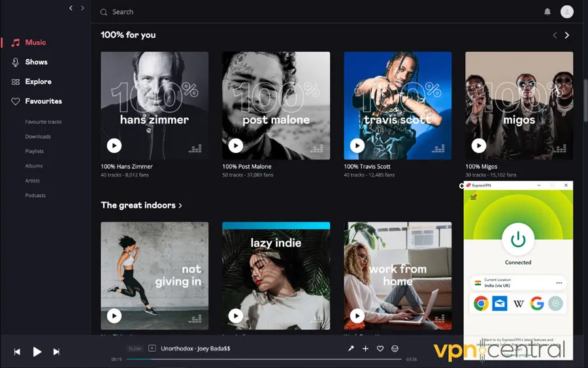Screen dimensions: 588x368
Task: Open the Travis Scott cover thumbnail
Action: [397, 105]
